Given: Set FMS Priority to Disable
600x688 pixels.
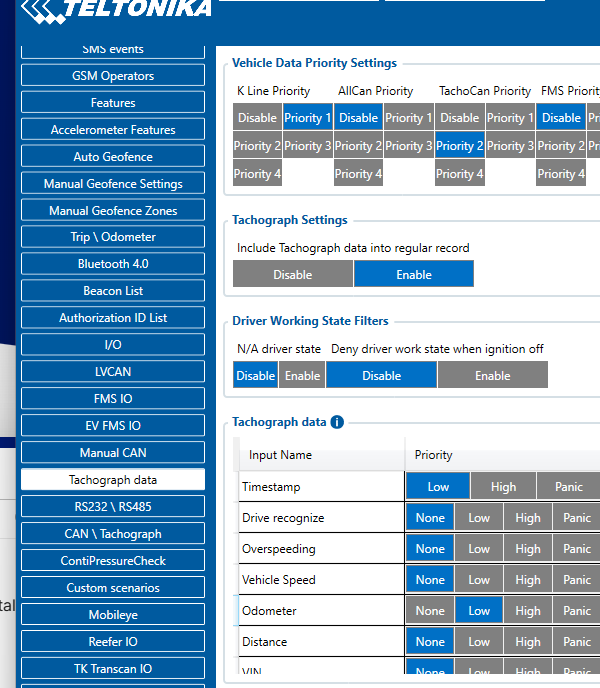Looking at the screenshot, I should pyautogui.click(x=561, y=117).
